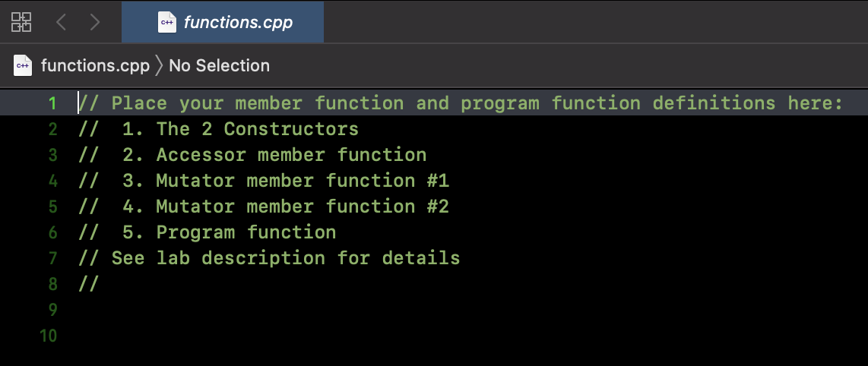Click line number 2 in the gutter

(52, 129)
